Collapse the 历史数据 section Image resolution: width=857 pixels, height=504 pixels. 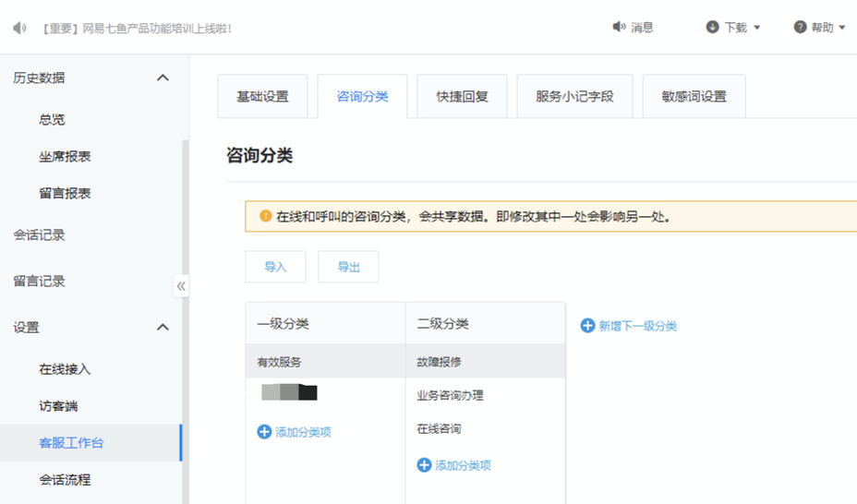click(163, 78)
